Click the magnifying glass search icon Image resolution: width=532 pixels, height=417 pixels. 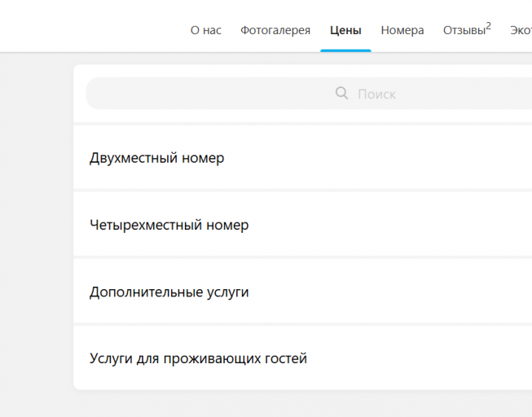[341, 93]
